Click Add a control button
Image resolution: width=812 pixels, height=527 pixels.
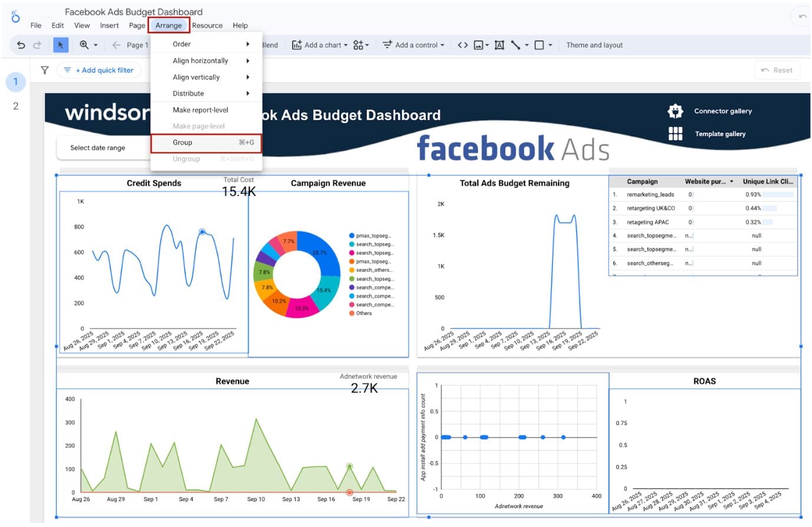coord(412,45)
